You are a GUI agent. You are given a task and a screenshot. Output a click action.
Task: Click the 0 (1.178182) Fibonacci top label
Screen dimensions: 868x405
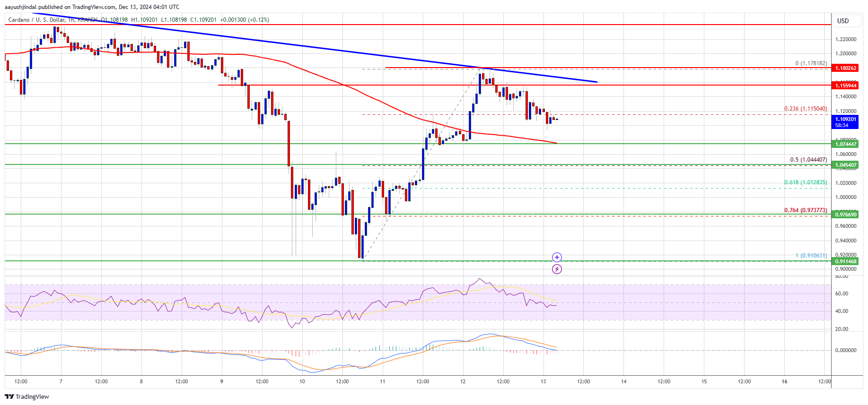click(811, 63)
